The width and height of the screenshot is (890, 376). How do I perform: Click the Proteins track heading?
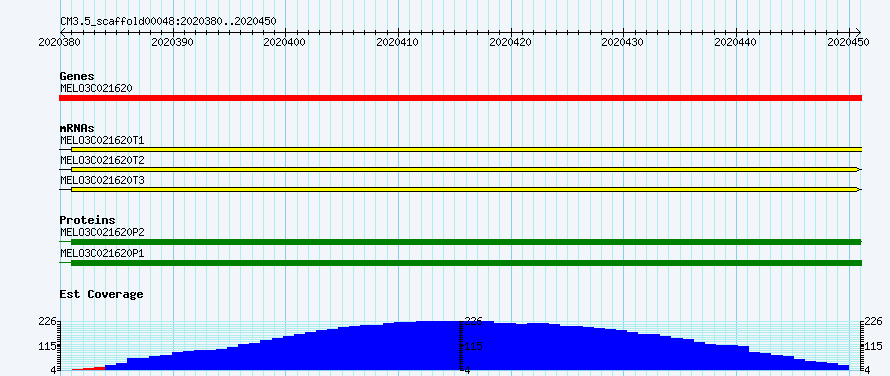pos(87,220)
